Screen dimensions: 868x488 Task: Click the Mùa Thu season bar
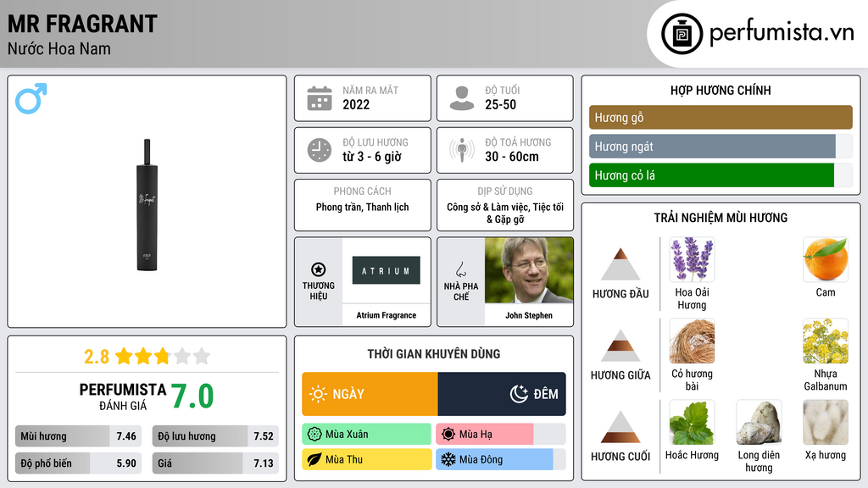click(x=366, y=459)
